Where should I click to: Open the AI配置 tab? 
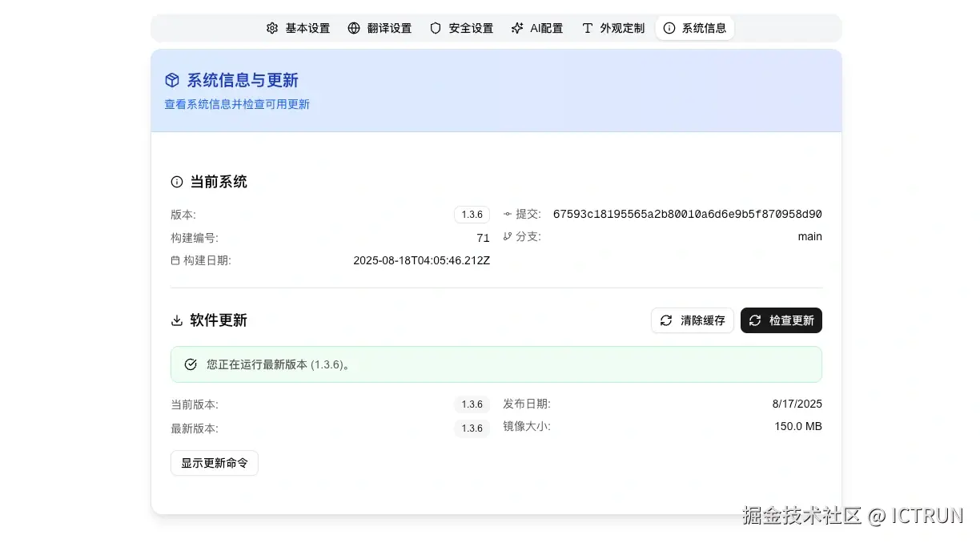537,28
